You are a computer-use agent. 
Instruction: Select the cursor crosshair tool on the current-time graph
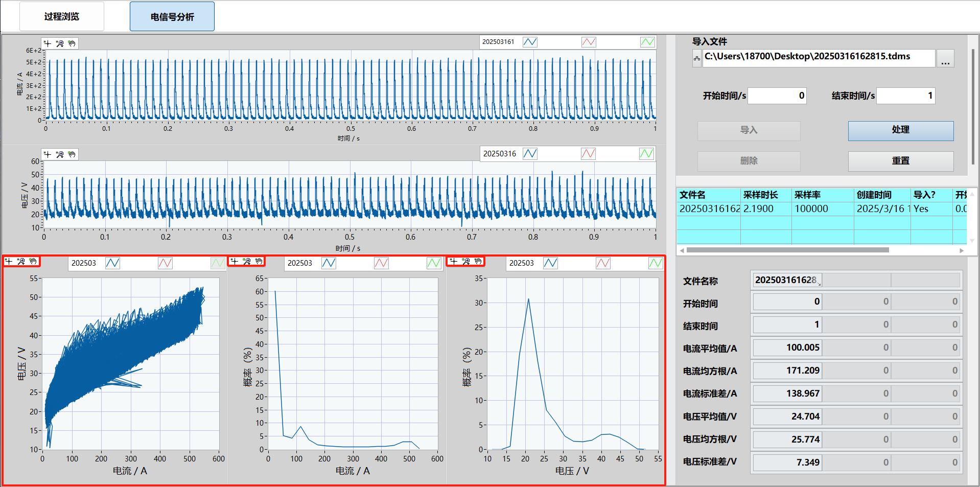point(48,43)
